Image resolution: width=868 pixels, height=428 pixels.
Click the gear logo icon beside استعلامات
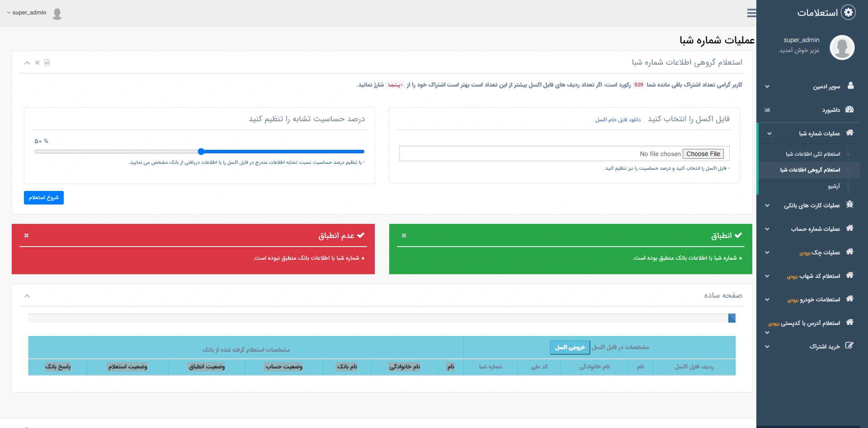tap(849, 12)
